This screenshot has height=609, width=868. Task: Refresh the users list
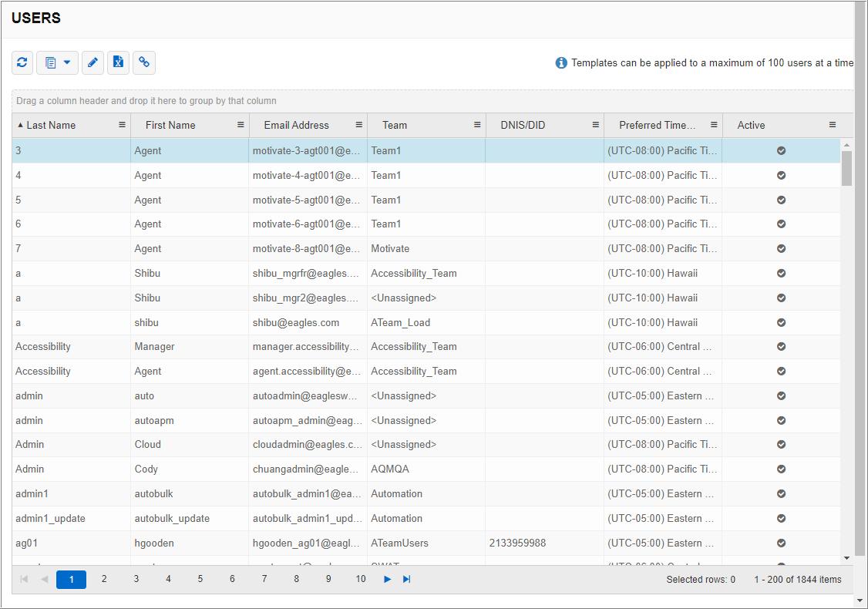click(22, 62)
